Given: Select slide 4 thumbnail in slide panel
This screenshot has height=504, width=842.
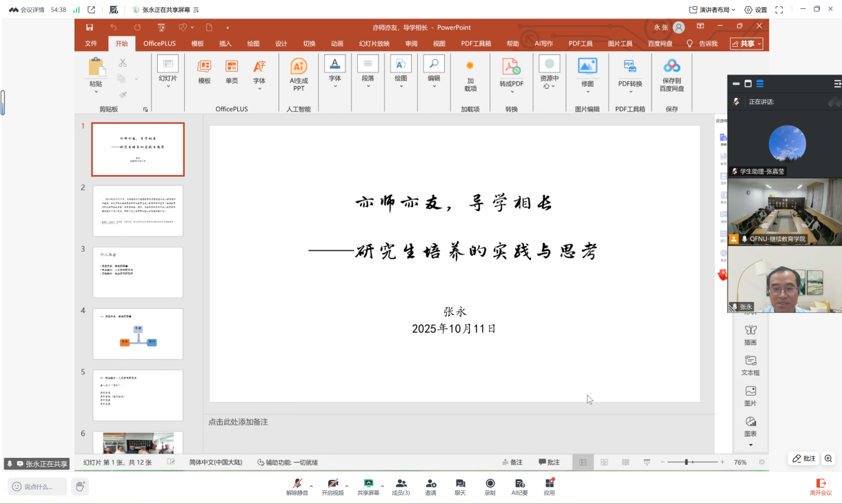Looking at the screenshot, I should [x=138, y=334].
